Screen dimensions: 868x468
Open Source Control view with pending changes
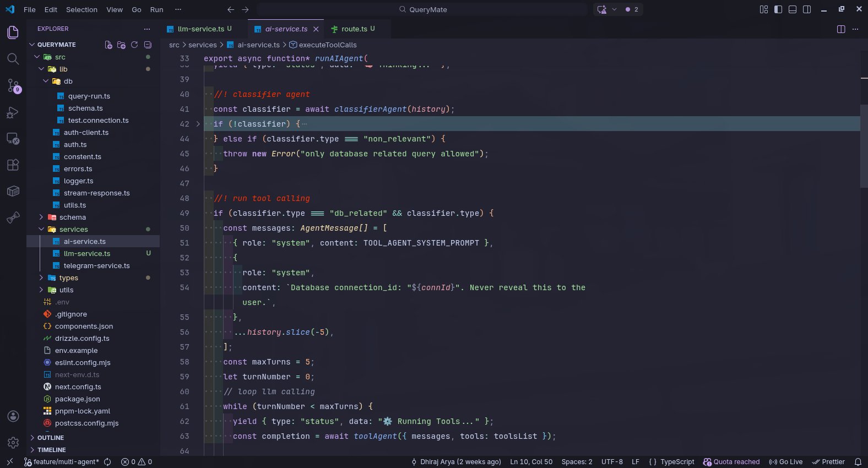[13, 85]
